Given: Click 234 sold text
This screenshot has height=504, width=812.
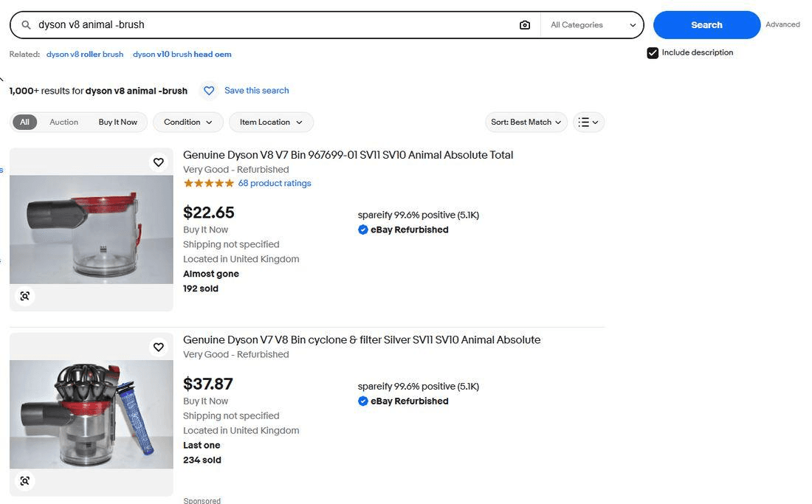Looking at the screenshot, I should pyautogui.click(x=202, y=460).
